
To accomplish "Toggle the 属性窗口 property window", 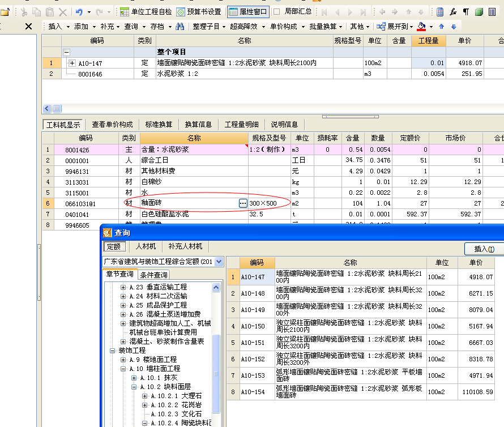I will click(x=248, y=12).
